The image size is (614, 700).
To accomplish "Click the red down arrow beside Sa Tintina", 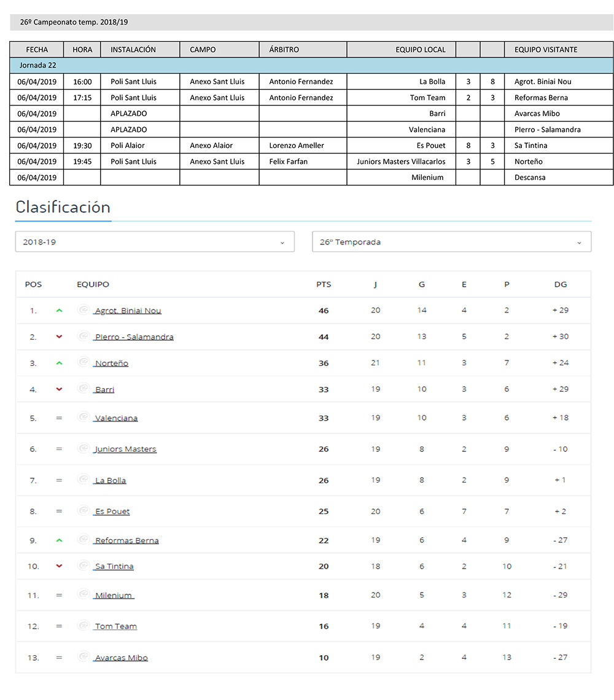I will (59, 566).
